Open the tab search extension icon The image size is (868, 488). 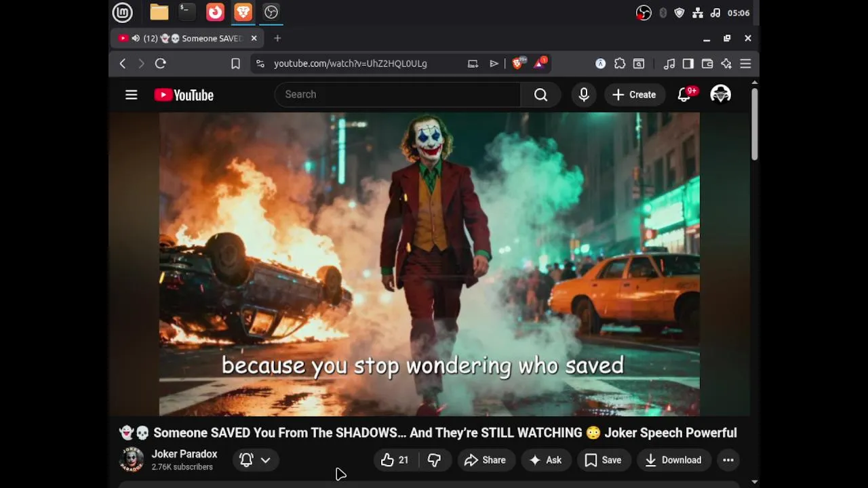[x=639, y=64]
